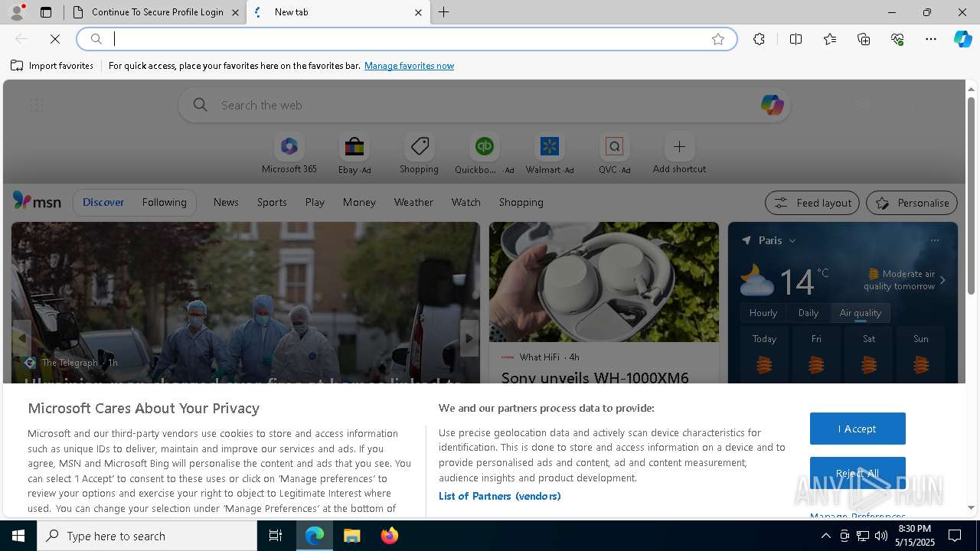Screen dimensions: 980x551
Task: Stop loading the page
Action: (x=55, y=39)
